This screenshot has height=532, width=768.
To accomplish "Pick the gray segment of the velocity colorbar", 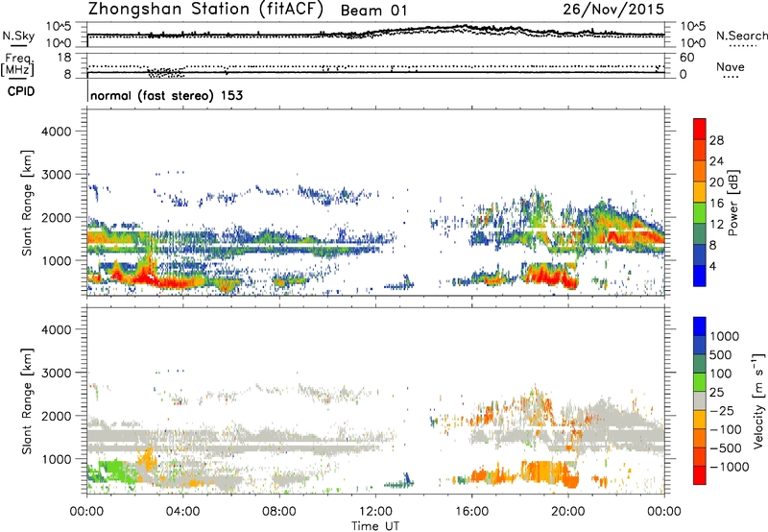I will point(700,400).
